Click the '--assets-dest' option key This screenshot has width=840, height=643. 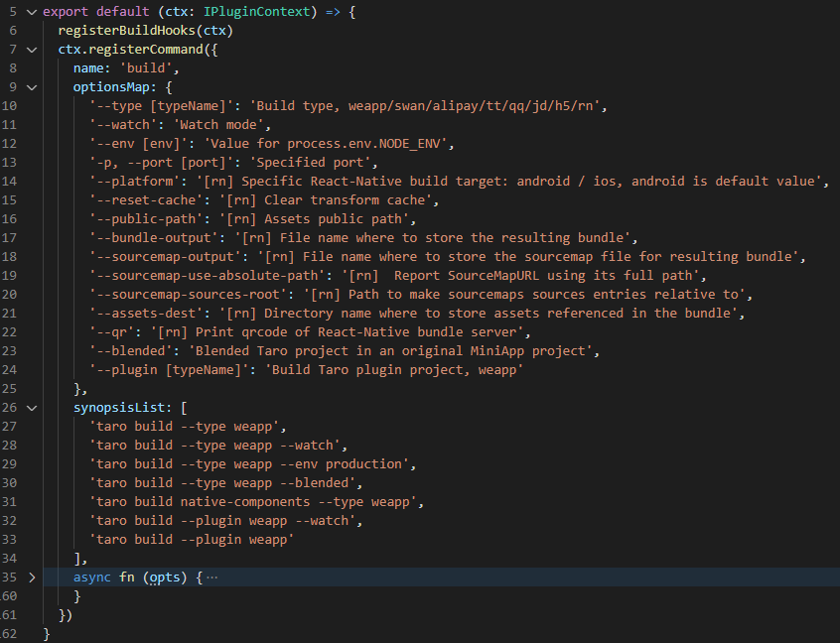tap(146, 314)
